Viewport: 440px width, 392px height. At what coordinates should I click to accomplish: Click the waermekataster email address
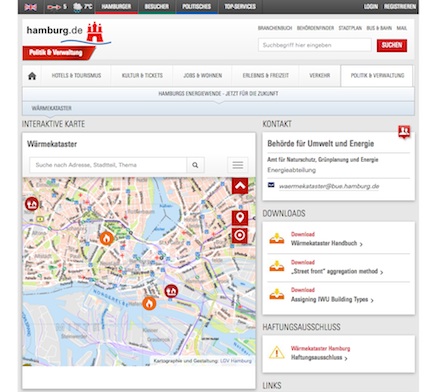pos(329,186)
